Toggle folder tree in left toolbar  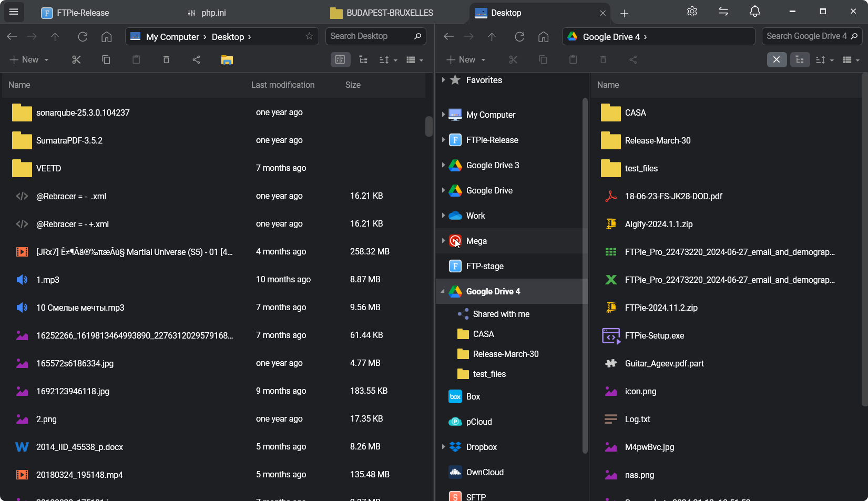coord(363,60)
